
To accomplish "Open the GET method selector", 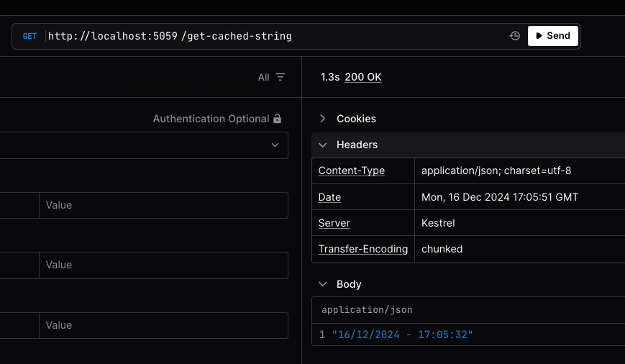I will pyautogui.click(x=30, y=36).
